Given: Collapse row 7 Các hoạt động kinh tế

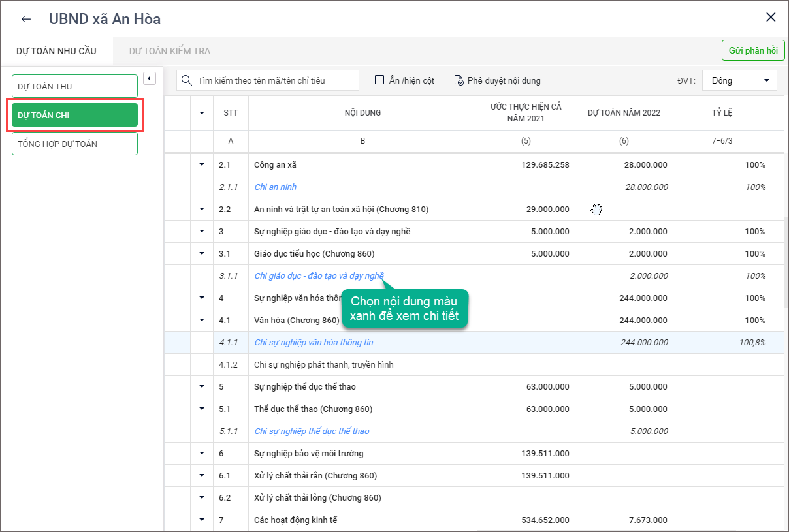Looking at the screenshot, I should click(202, 520).
